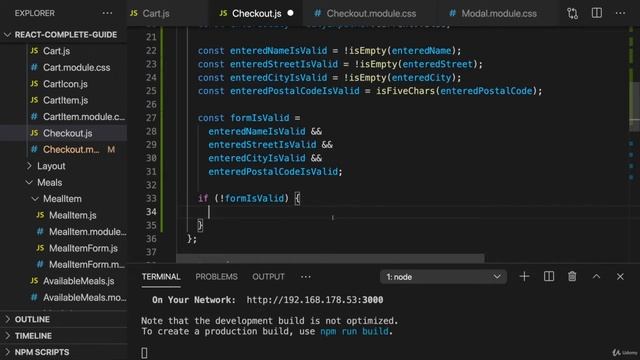Open Cart.js in the Explorer

click(56, 51)
